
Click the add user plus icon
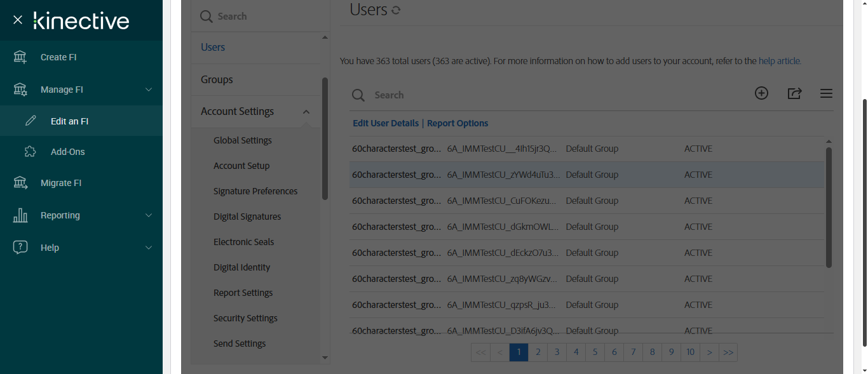pyautogui.click(x=761, y=93)
